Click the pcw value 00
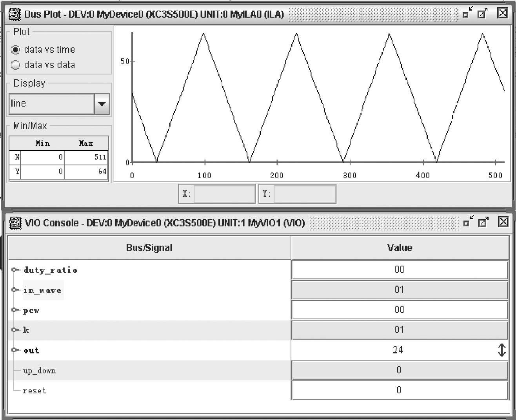 (400, 310)
